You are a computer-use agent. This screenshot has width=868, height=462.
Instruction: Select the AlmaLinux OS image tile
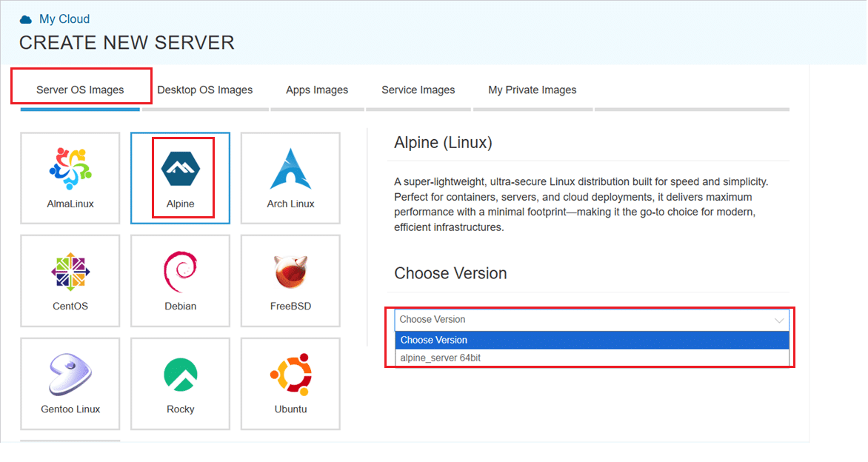[70, 178]
